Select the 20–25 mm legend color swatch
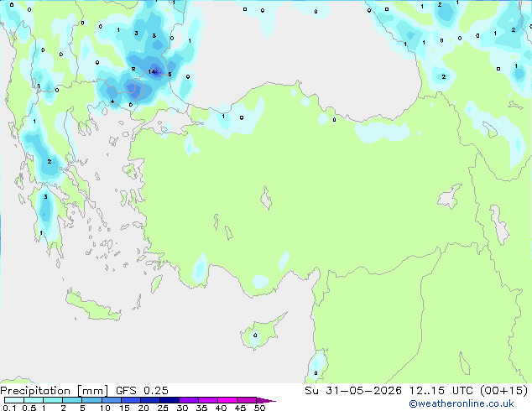Screen dimensions: 532x411 [150, 400]
